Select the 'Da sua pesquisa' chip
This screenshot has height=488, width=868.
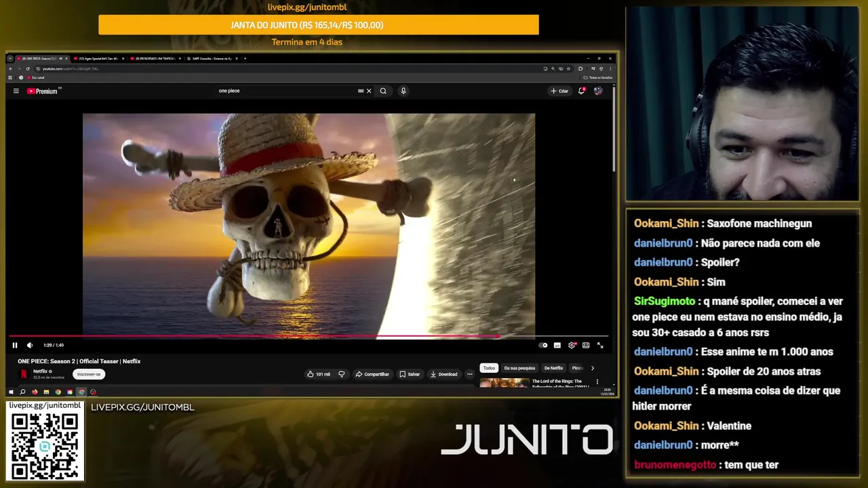point(519,368)
